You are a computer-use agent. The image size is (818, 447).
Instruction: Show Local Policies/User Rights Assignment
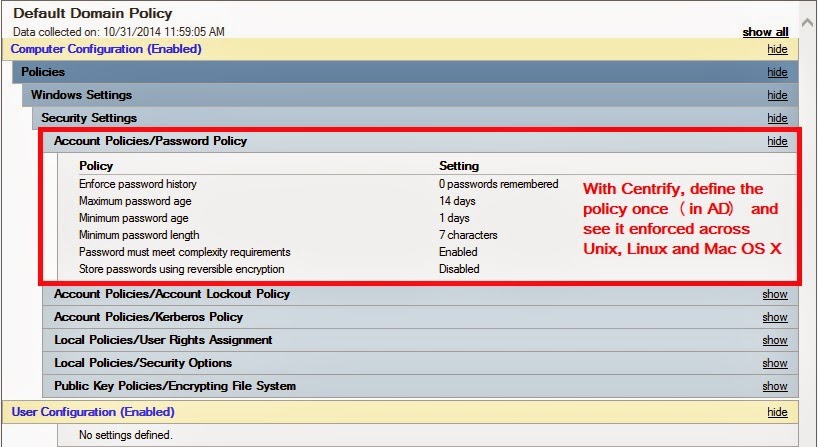click(x=775, y=340)
